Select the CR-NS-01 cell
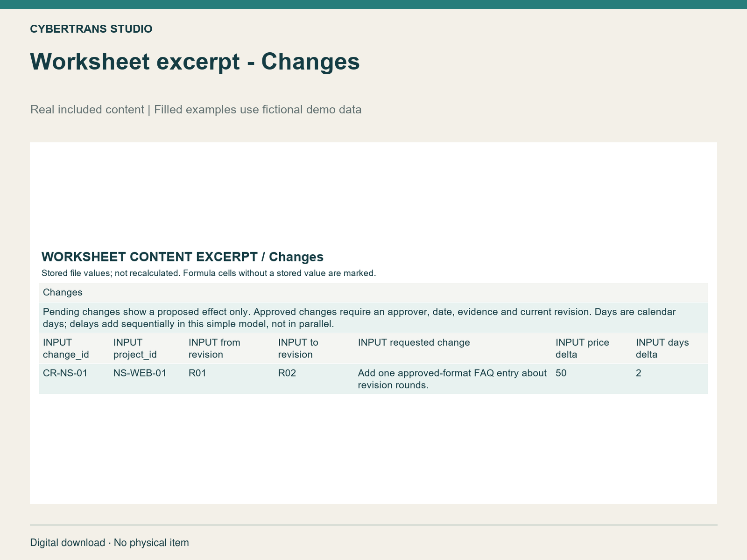This screenshot has width=747, height=560. (65, 373)
